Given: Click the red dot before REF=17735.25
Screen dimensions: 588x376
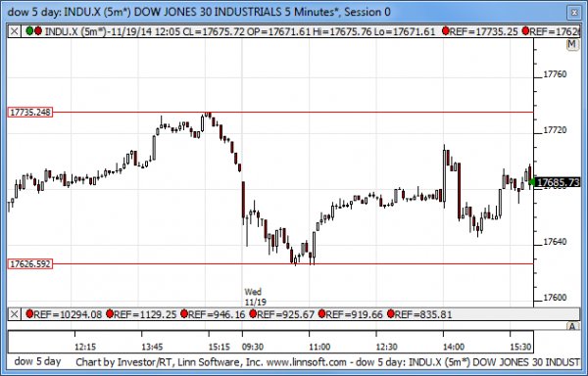Looking at the screenshot, I should tap(446, 31).
